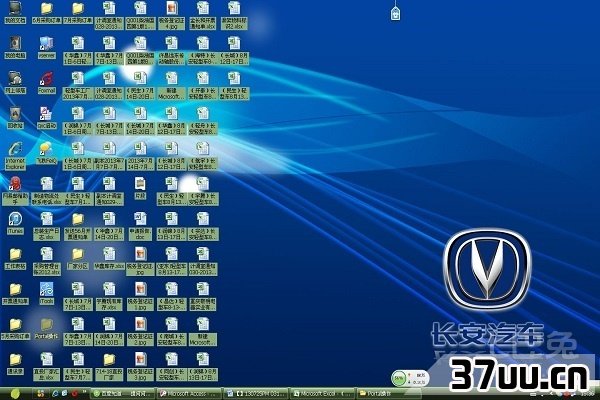Launch the 飞秋FeiQ messenger shortcut
Viewport: 600px width, 400px height.
click(x=47, y=153)
